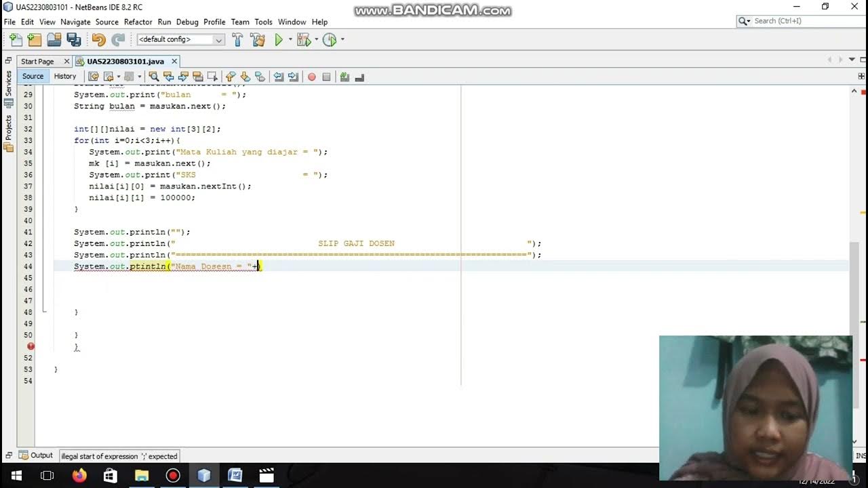
Task: Close the Start Page tab
Action: click(x=66, y=61)
